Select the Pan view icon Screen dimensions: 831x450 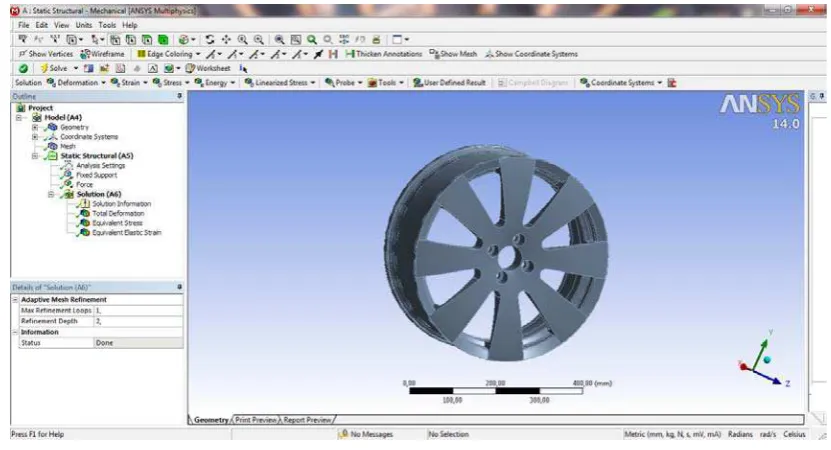[226, 39]
